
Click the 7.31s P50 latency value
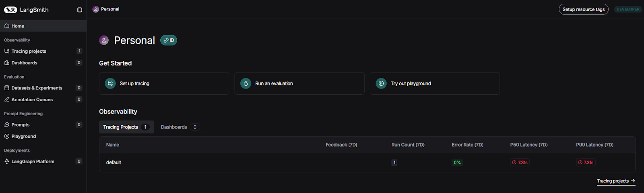(x=520, y=163)
